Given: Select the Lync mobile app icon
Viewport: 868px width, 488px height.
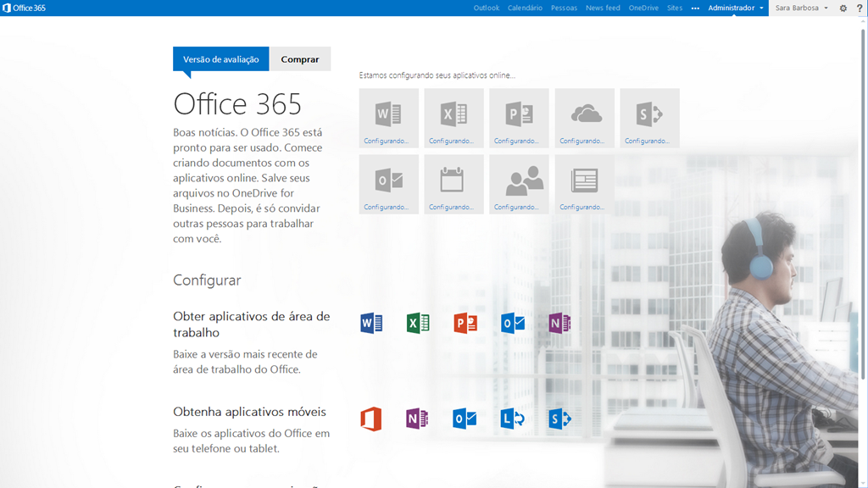Looking at the screenshot, I should 512,419.
